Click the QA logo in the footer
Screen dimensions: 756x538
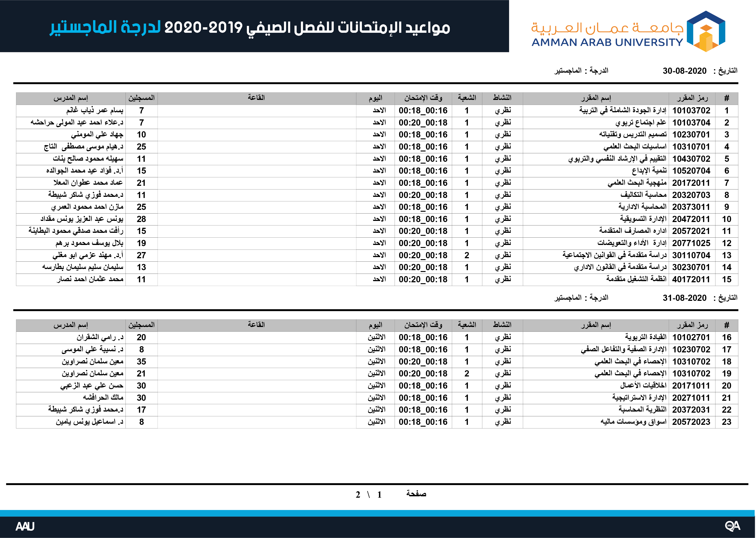pyautogui.click(x=732, y=526)
